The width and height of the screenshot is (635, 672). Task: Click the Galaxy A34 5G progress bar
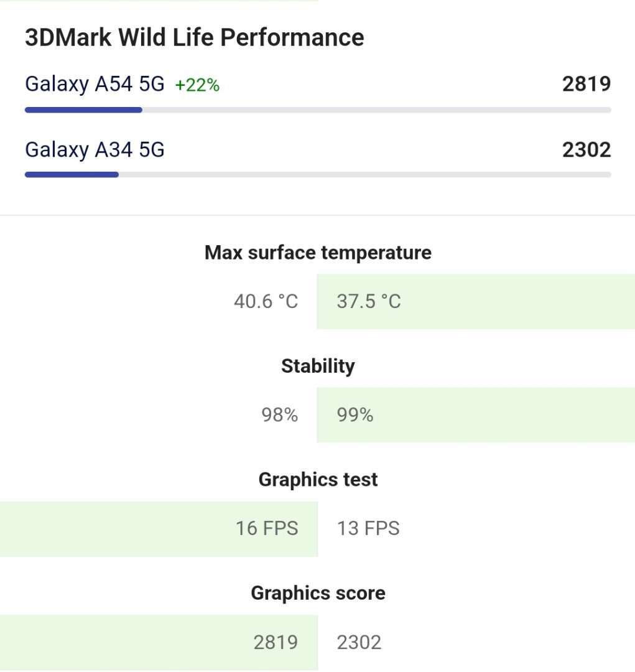click(x=317, y=175)
